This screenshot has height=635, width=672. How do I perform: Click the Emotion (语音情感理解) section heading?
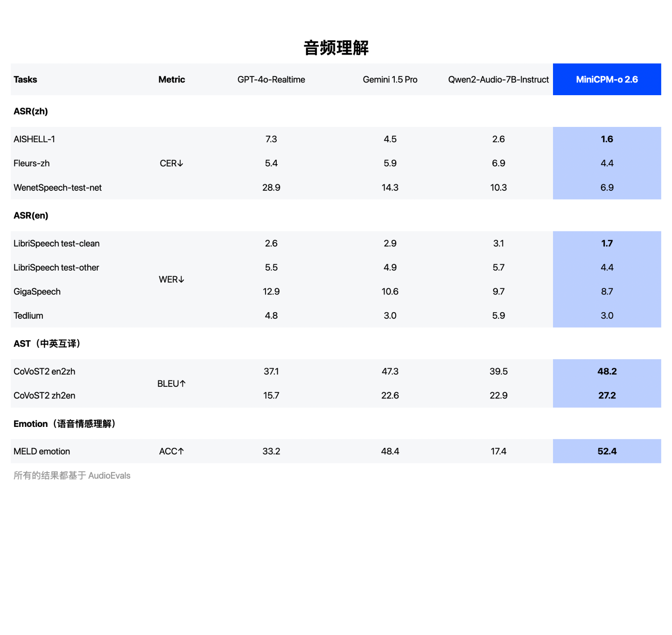[x=65, y=424]
